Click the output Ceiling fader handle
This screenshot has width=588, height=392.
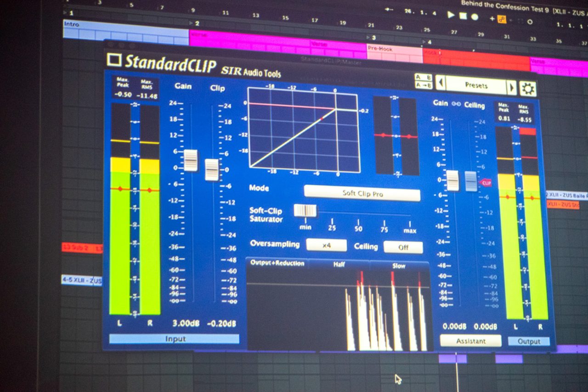pos(471,181)
